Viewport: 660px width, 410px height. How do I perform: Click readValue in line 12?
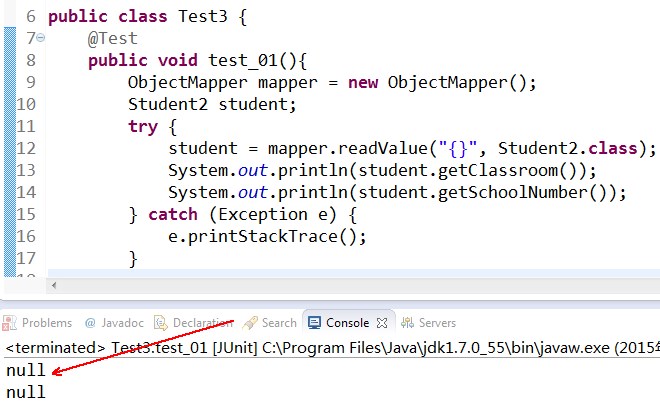383,149
